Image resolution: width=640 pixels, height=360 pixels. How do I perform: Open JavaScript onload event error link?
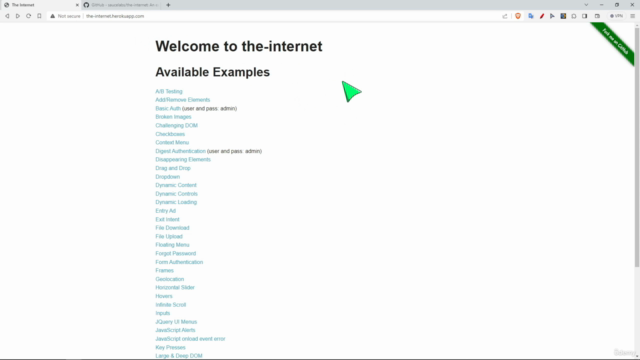190,339
